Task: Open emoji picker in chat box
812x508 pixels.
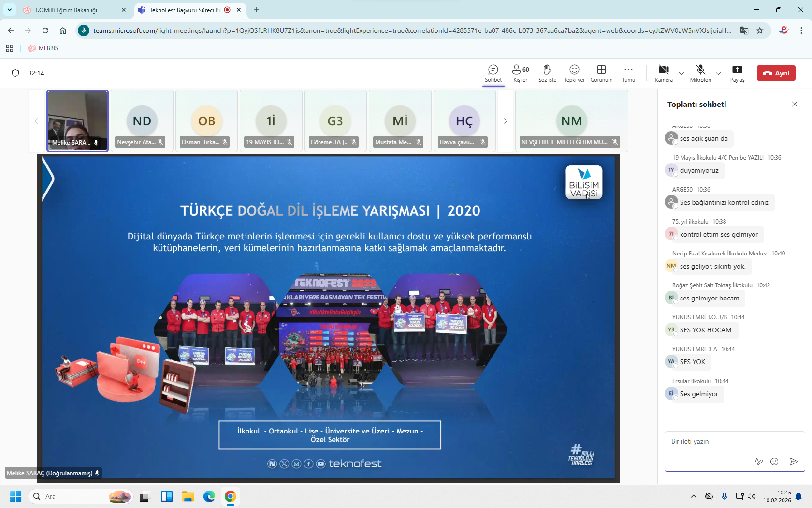Action: pos(774,462)
